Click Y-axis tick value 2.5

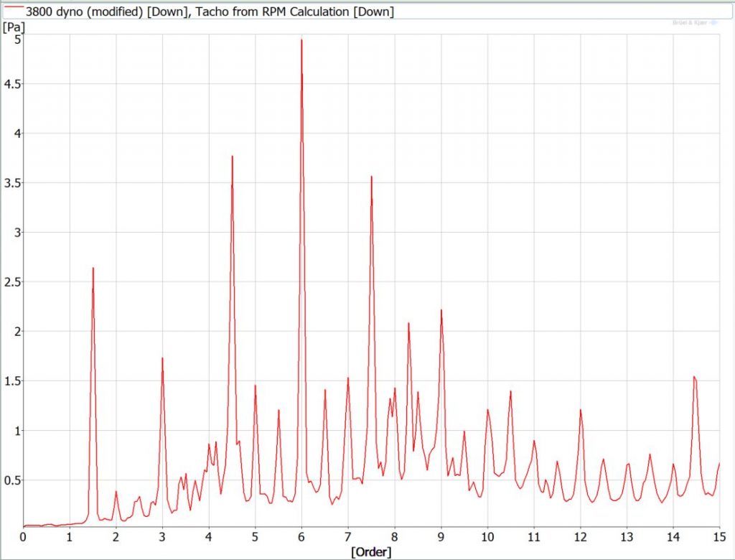coord(13,282)
